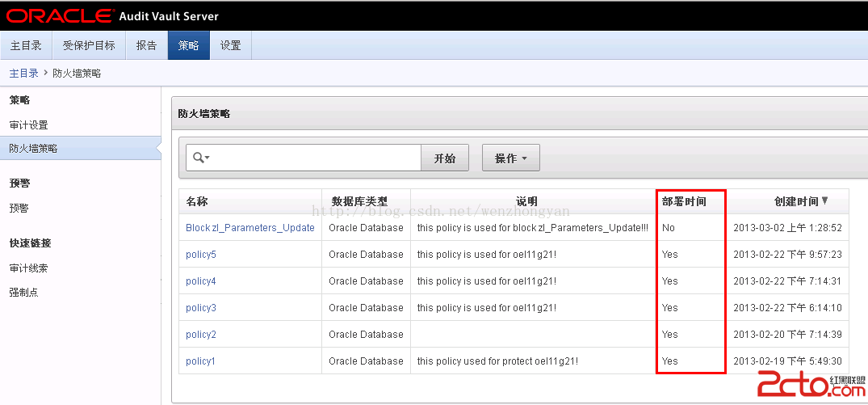Click 主目录 breadcrumb link
Viewport: 868px width, 405px height.
[x=23, y=73]
